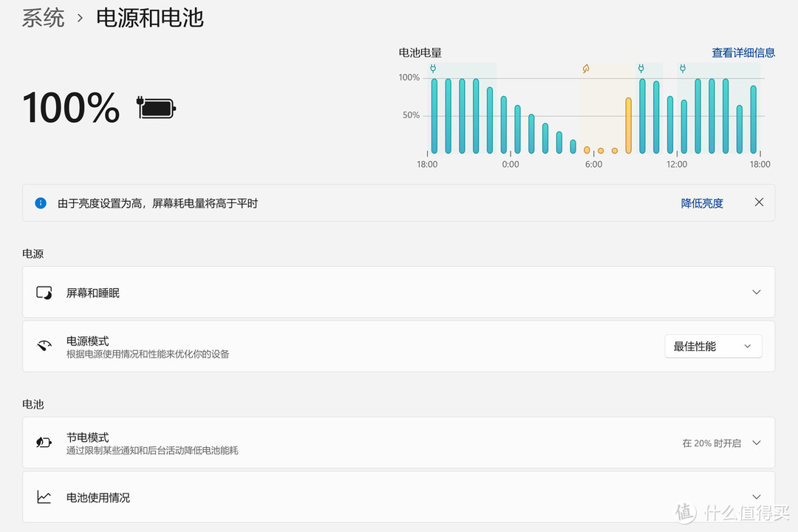Image resolution: width=798 pixels, height=532 pixels.
Task: Open 查看详细信息 link above the chart
Action: 743,52
